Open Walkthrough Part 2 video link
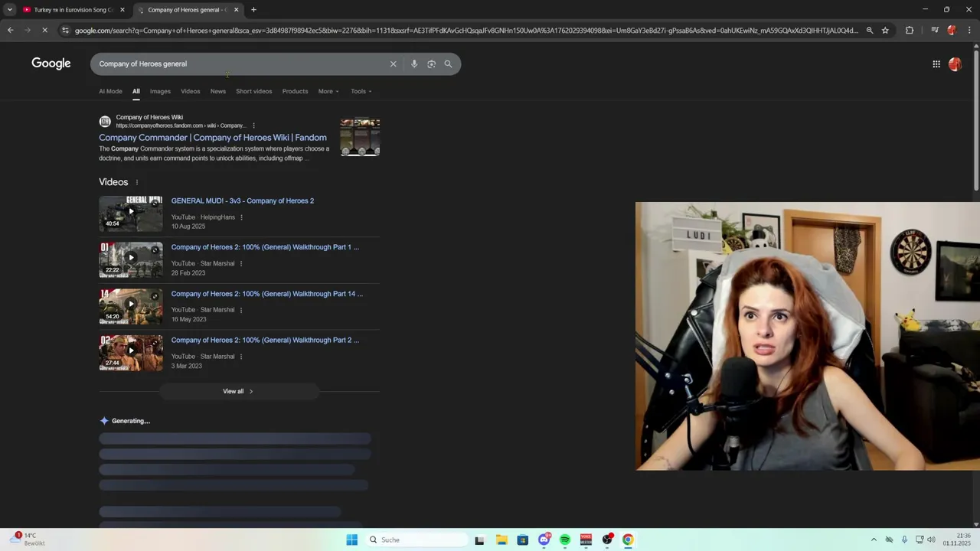Viewport: 980px width, 551px height. tap(265, 340)
